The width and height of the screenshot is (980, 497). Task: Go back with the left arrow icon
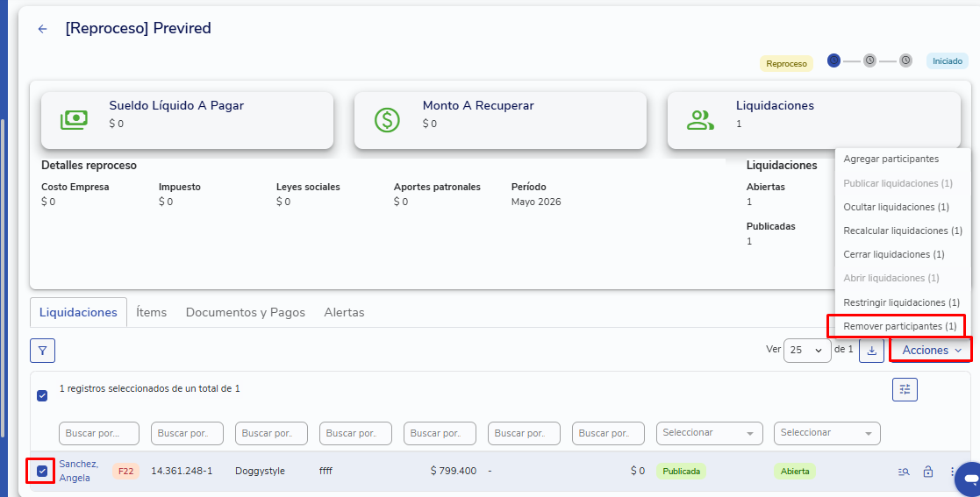click(42, 29)
